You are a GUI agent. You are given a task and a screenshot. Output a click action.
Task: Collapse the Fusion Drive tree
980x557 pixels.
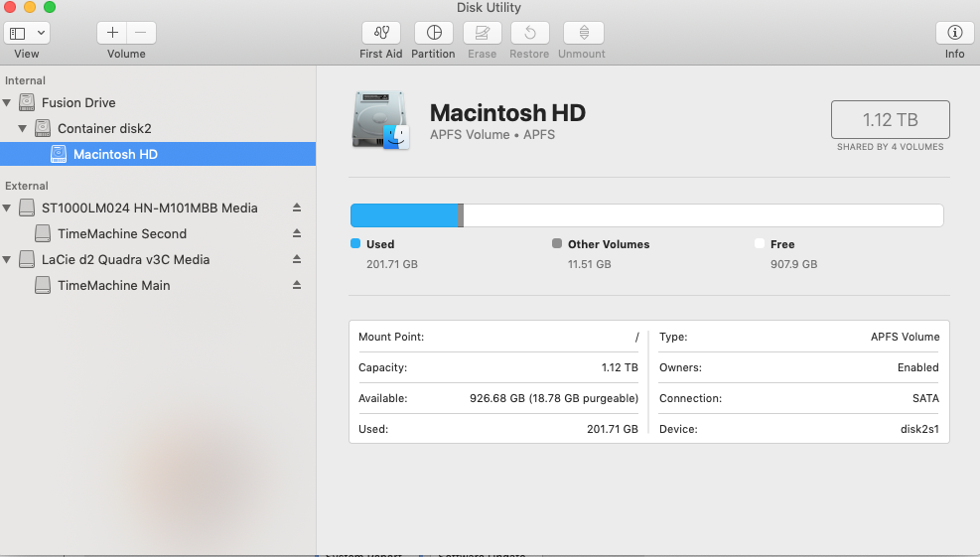tap(7, 102)
